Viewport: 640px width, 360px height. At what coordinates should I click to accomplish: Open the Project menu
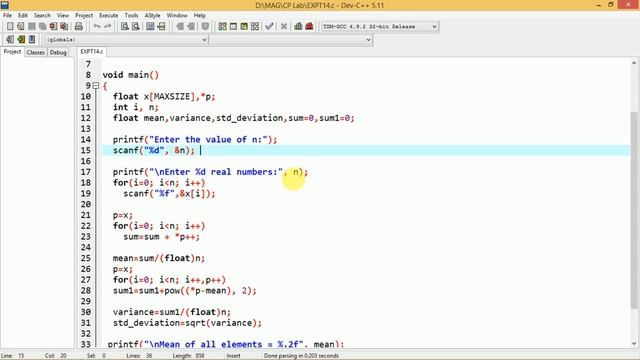pos(84,16)
